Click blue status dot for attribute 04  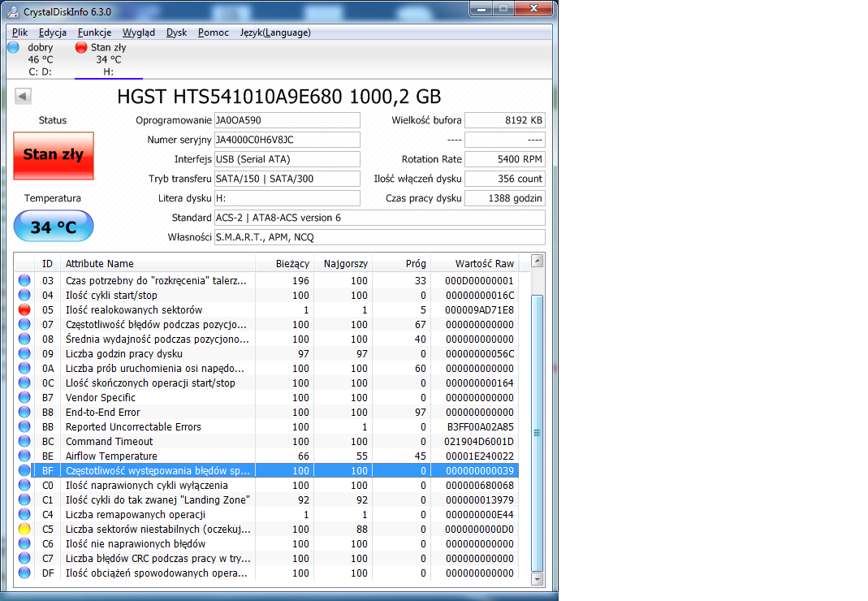pos(24,296)
